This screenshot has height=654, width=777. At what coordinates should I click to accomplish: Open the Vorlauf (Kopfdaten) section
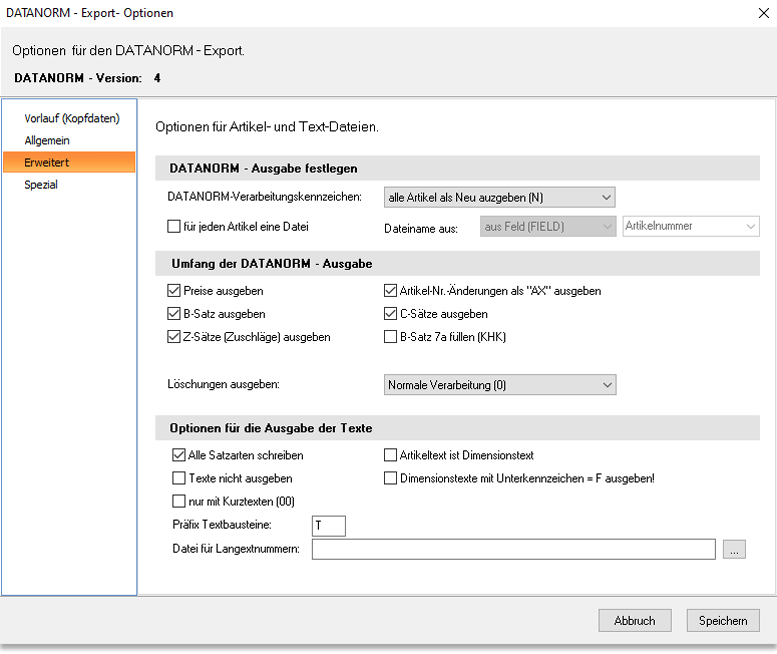pyautogui.click(x=72, y=118)
